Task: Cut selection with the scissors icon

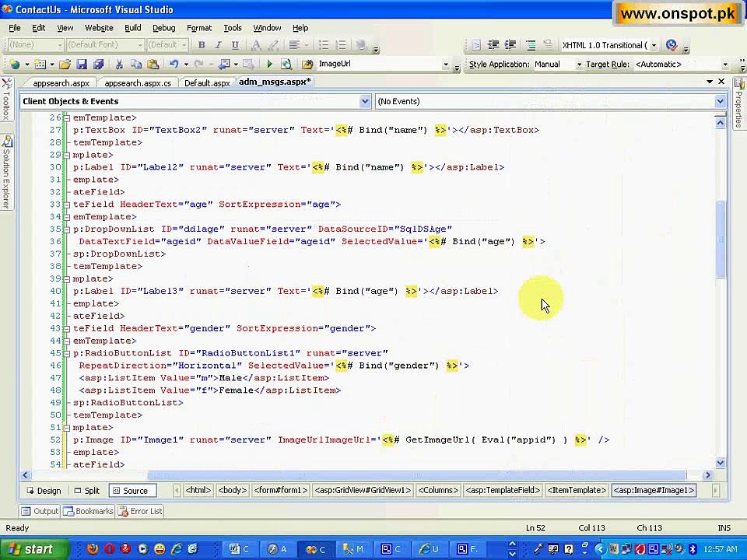Action: [x=119, y=64]
